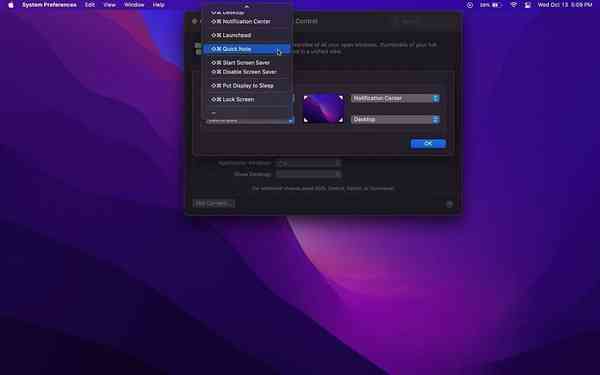
Task: Select Start Screen Saver option
Action: point(247,63)
